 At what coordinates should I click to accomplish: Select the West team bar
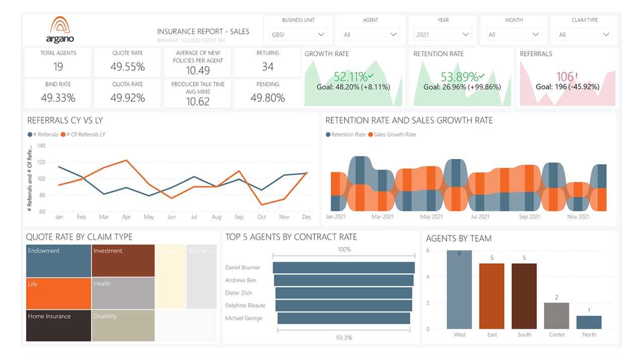pos(459,290)
